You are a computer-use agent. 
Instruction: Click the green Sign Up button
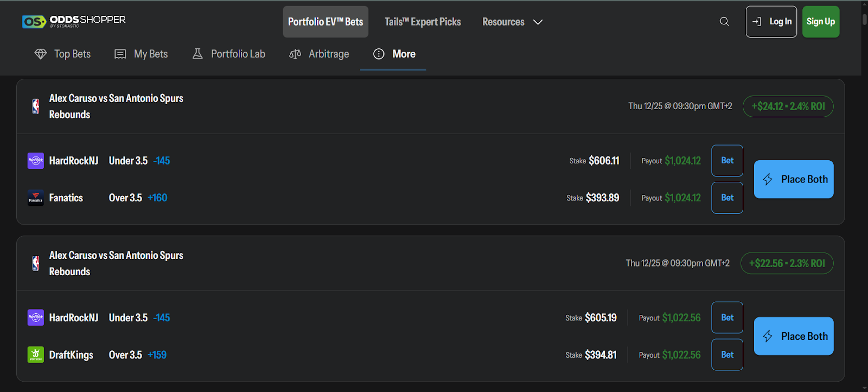tap(820, 22)
